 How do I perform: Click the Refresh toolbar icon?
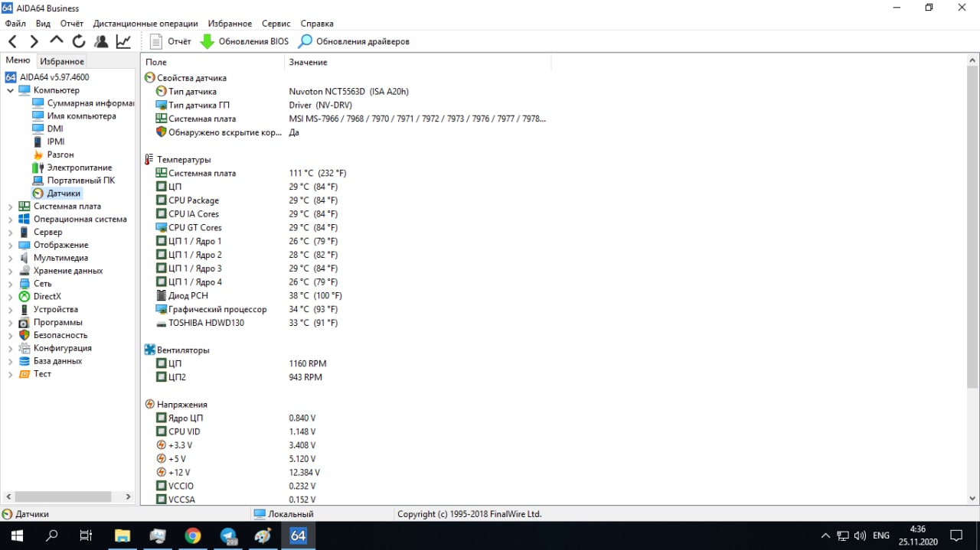[x=78, y=41]
